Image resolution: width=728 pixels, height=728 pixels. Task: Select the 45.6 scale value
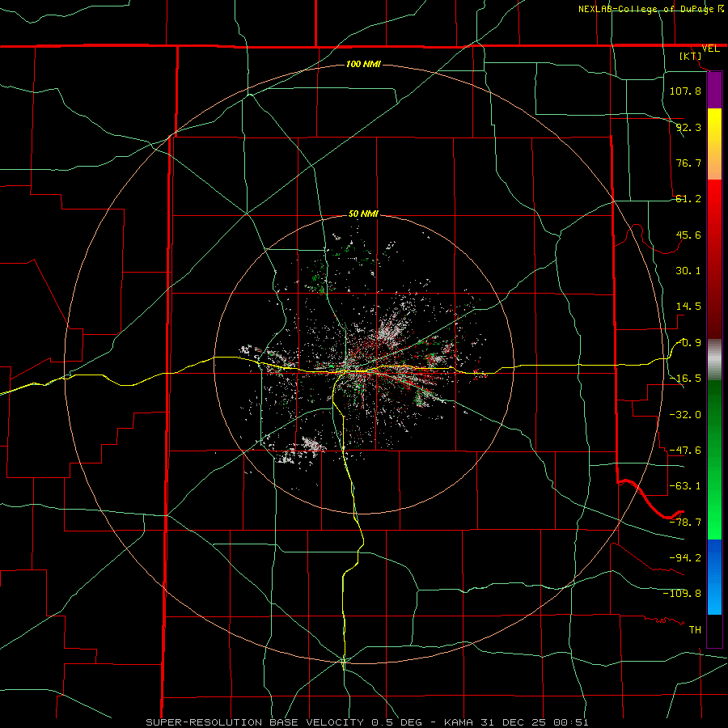688,235
